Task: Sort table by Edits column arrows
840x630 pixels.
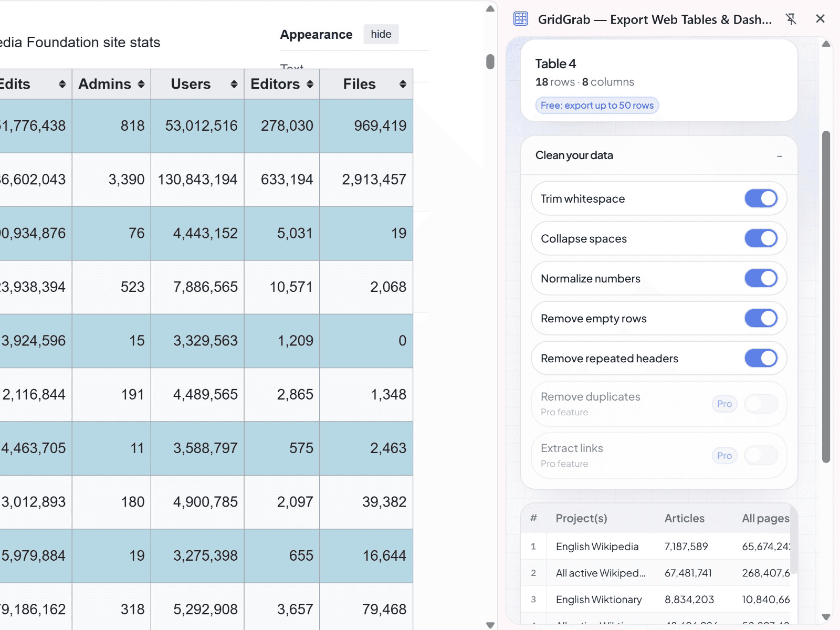Action: tap(62, 84)
